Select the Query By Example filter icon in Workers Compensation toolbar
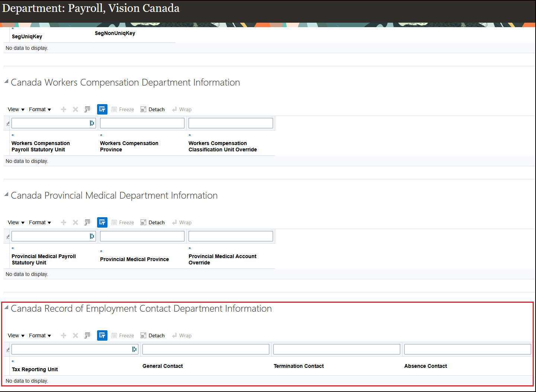This screenshot has width=536, height=392. (x=102, y=109)
